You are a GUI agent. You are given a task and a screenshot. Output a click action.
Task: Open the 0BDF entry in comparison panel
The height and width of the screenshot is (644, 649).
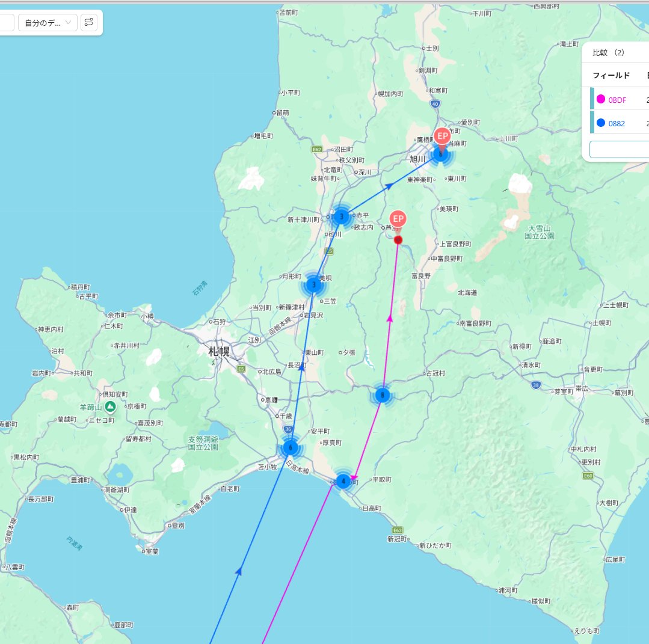click(x=617, y=100)
